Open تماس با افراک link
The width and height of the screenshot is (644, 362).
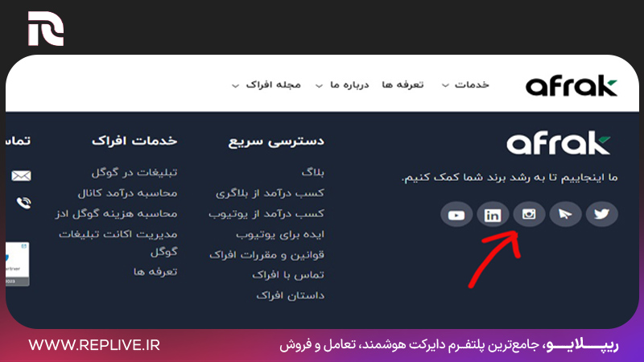click(288, 275)
